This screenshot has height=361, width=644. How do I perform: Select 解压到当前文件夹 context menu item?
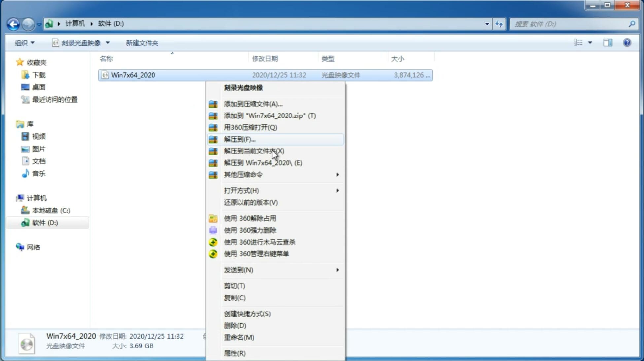pos(254,151)
